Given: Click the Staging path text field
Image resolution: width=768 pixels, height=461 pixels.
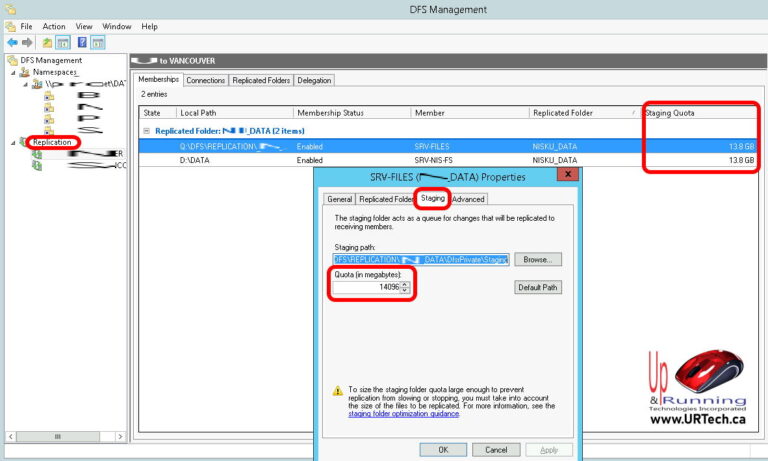Looking at the screenshot, I should 421,259.
